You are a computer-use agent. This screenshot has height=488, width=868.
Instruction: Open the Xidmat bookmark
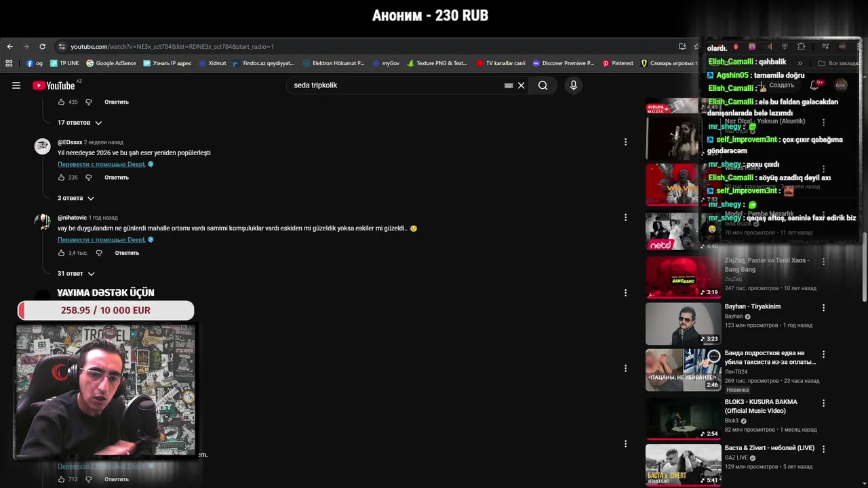tap(212, 63)
